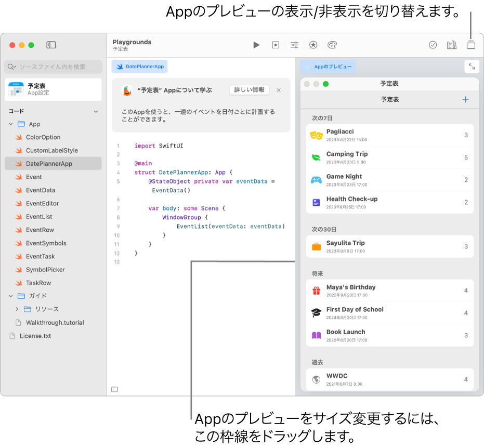Image resolution: width=484 pixels, height=448 pixels.
Task: Open the star badge icon in toolbar
Action: tap(313, 45)
